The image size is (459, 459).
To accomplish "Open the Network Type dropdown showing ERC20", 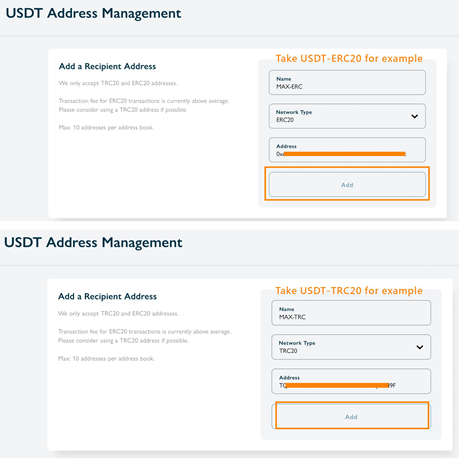I will pyautogui.click(x=347, y=116).
